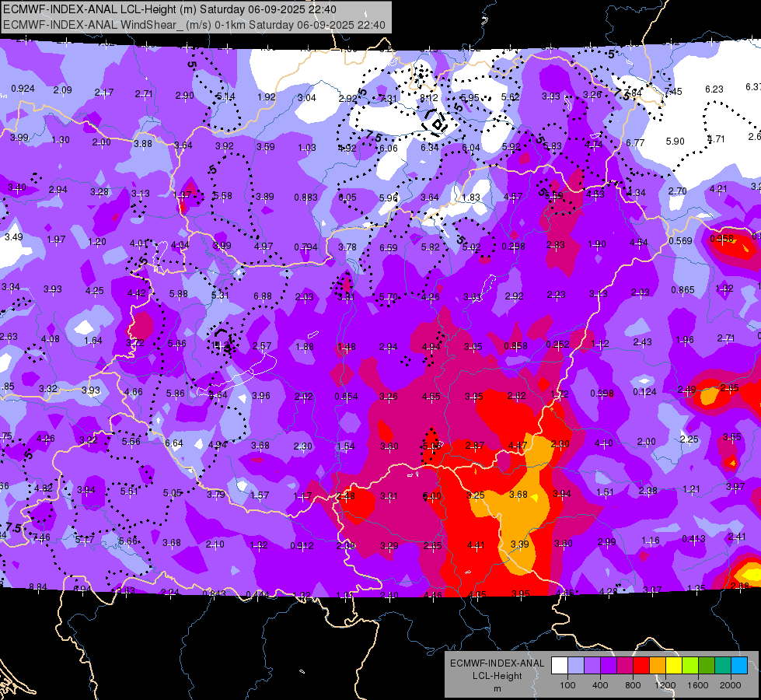The height and width of the screenshot is (700, 761).
Task: Click the grid value 7.84
Action: pos(633,93)
